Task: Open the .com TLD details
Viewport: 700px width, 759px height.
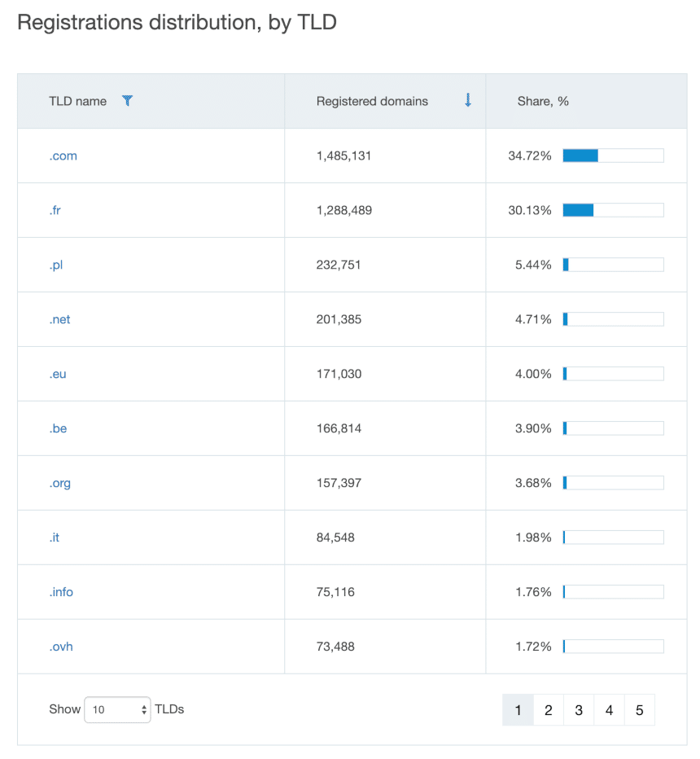Action: [x=63, y=155]
